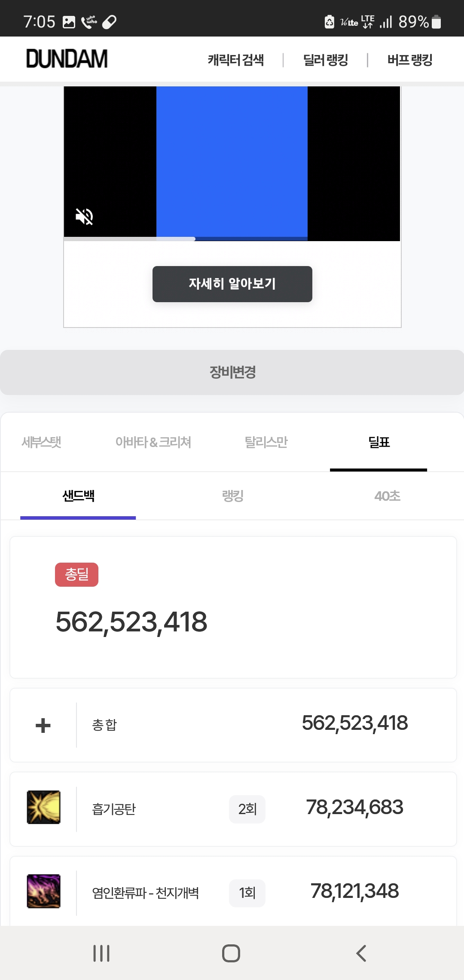Open 버프 랭킹 page
Screen dimensions: 464x980
coord(410,60)
